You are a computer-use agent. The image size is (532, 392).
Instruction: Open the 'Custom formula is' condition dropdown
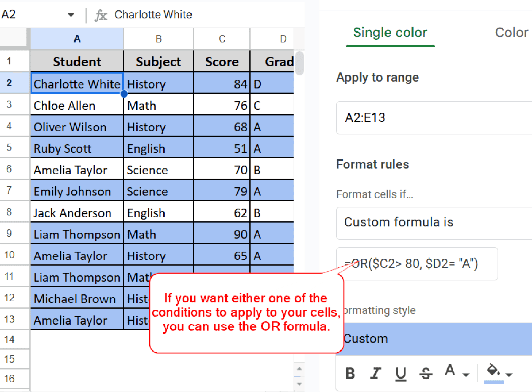coord(433,223)
